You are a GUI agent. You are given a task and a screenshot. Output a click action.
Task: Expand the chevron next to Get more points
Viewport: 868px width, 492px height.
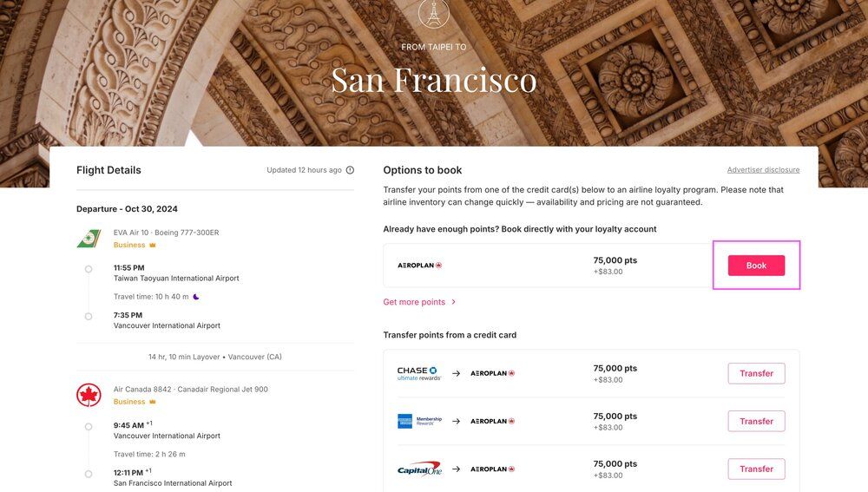coord(453,302)
